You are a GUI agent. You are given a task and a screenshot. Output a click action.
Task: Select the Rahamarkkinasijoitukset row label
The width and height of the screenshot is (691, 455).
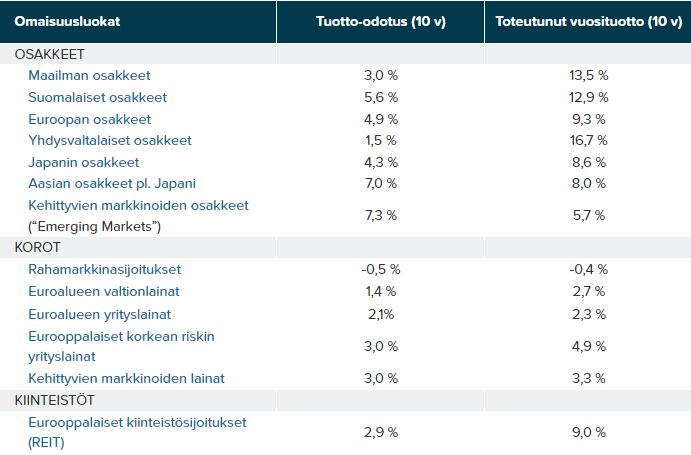[x=105, y=269]
